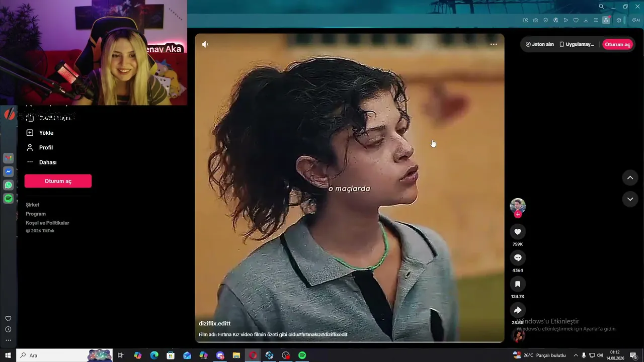The height and width of the screenshot is (362, 644).
Task: Click the Uygulamay... get app button
Action: click(577, 44)
